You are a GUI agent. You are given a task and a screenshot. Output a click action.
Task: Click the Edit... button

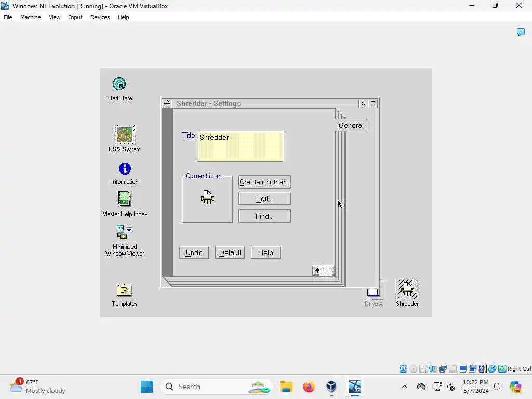tap(264, 199)
